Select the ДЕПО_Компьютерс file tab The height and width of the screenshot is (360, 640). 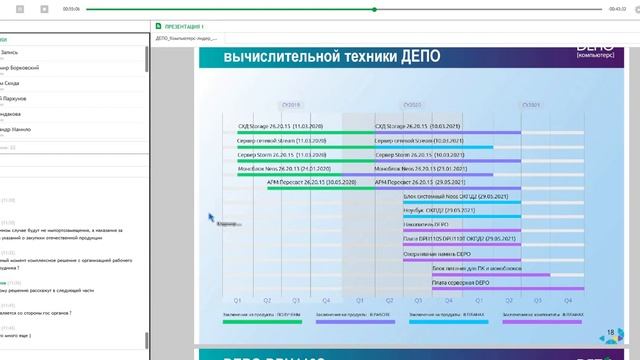pyautogui.click(x=186, y=38)
